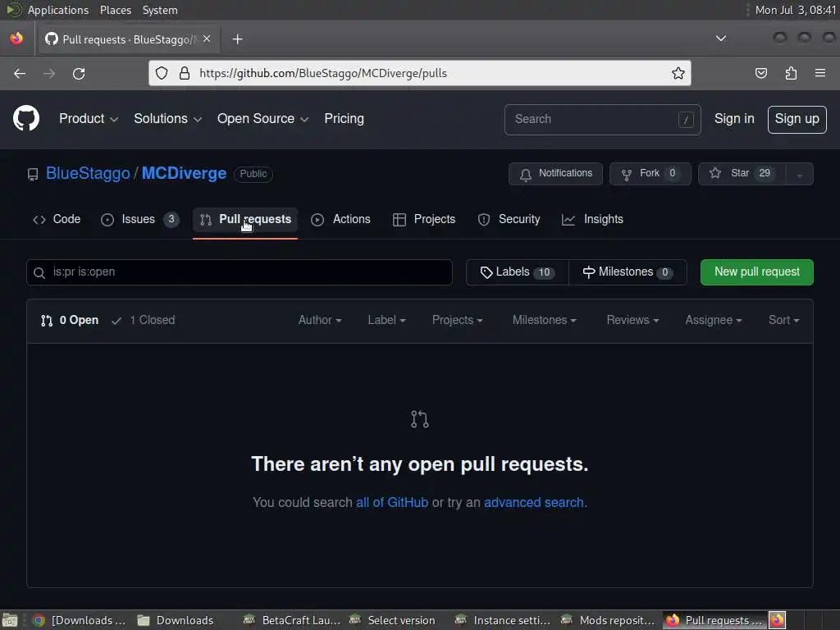840x630 pixels.
Task: Click the list all tabs chevron
Action: click(721, 39)
